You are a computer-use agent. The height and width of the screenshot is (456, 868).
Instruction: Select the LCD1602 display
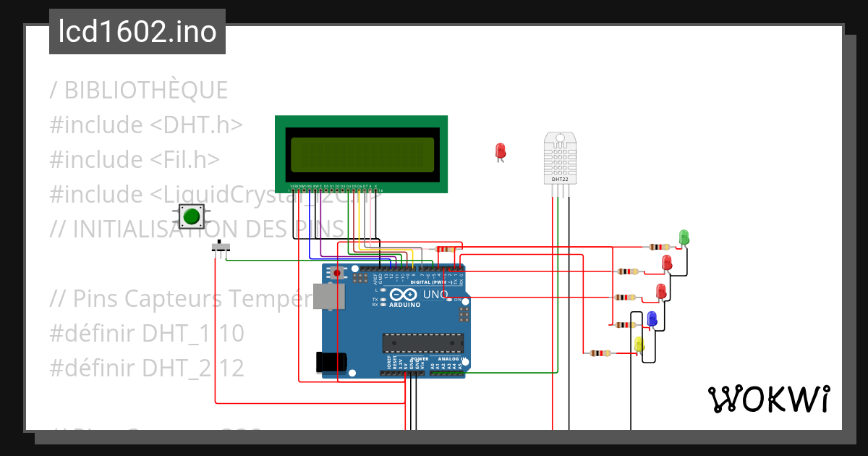tap(360, 152)
